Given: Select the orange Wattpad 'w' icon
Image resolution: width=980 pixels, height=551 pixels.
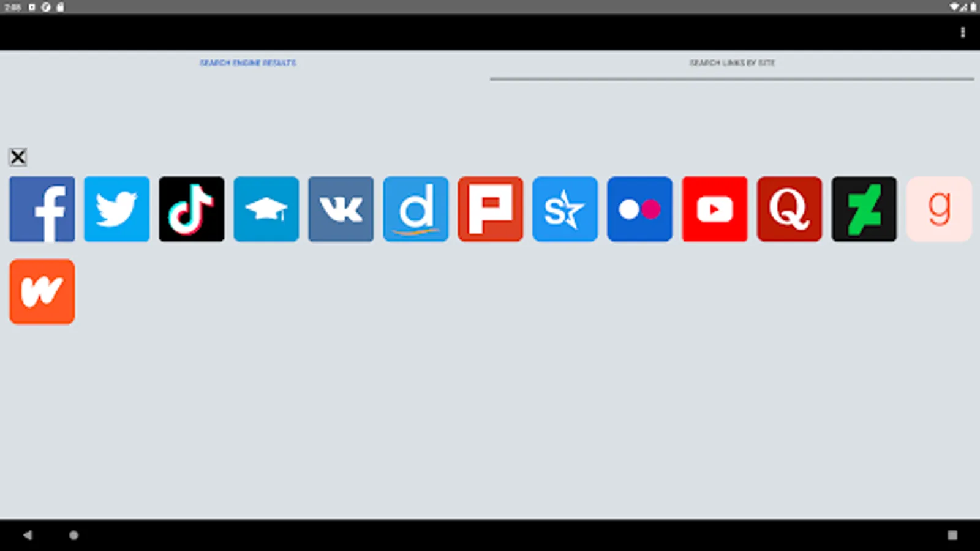Looking at the screenshot, I should click(x=42, y=292).
